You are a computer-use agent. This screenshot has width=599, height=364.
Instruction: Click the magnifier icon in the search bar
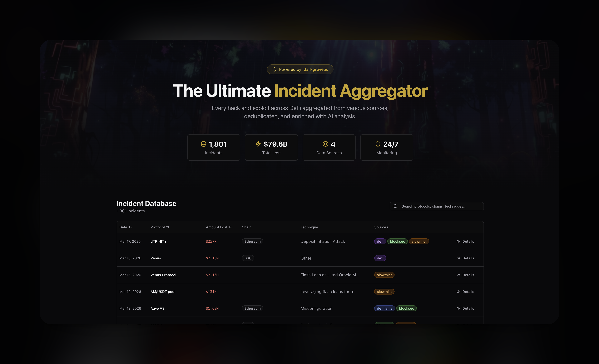click(396, 206)
